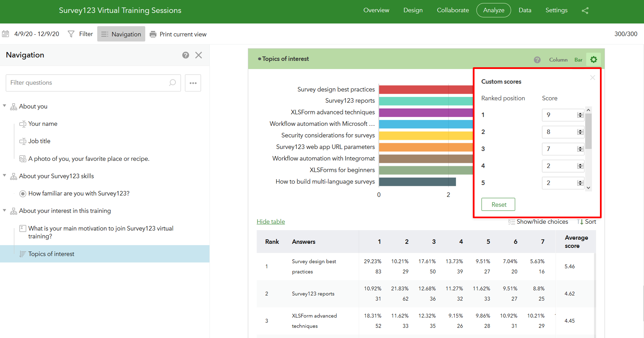Click the share icon in the header
This screenshot has width=644, height=338.
point(585,10)
